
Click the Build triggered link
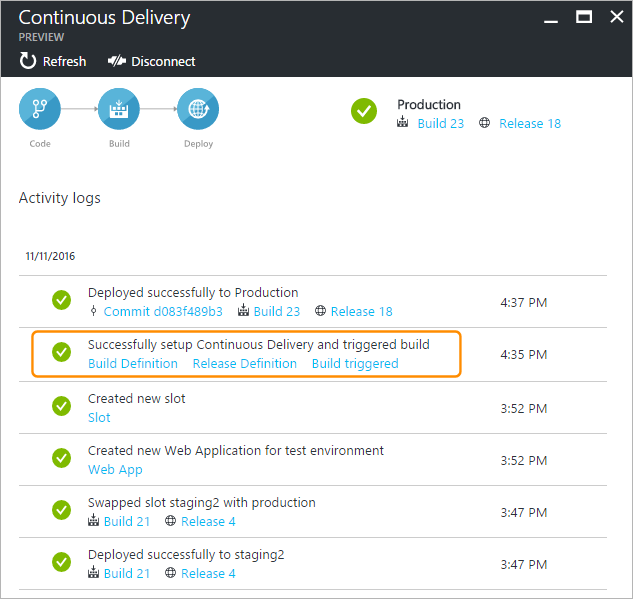pyautogui.click(x=355, y=363)
